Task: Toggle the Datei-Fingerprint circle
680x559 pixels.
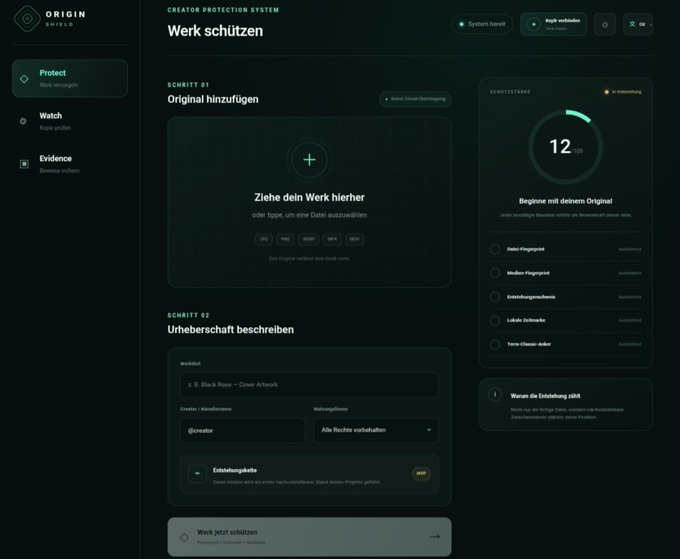Action: (x=495, y=249)
